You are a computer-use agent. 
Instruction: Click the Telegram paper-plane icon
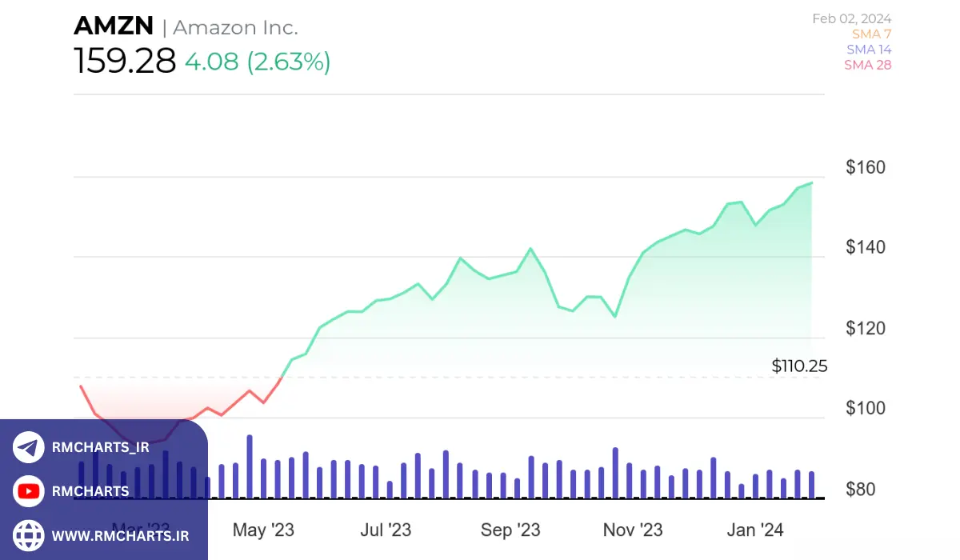click(x=29, y=447)
